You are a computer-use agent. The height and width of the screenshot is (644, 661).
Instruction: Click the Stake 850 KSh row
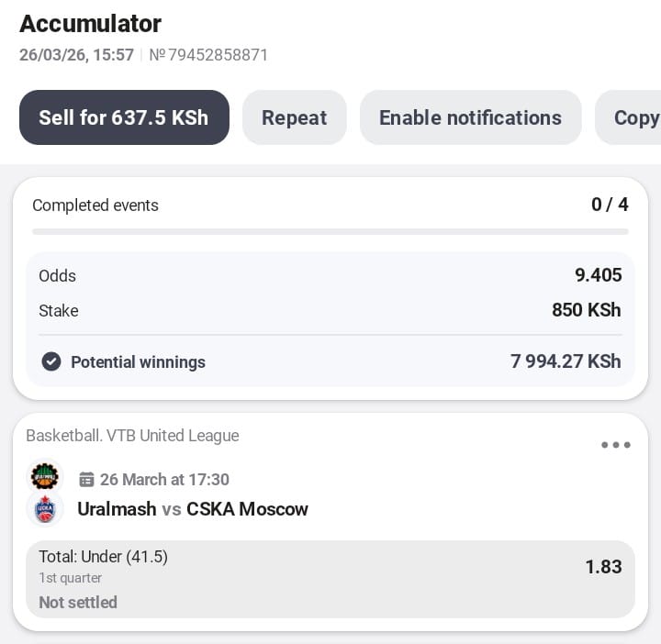coord(330,311)
